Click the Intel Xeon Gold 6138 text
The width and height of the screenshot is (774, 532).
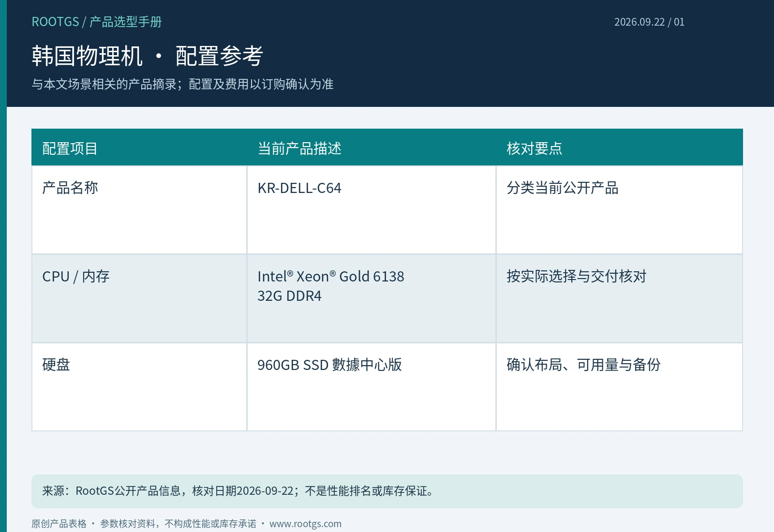[331, 276]
